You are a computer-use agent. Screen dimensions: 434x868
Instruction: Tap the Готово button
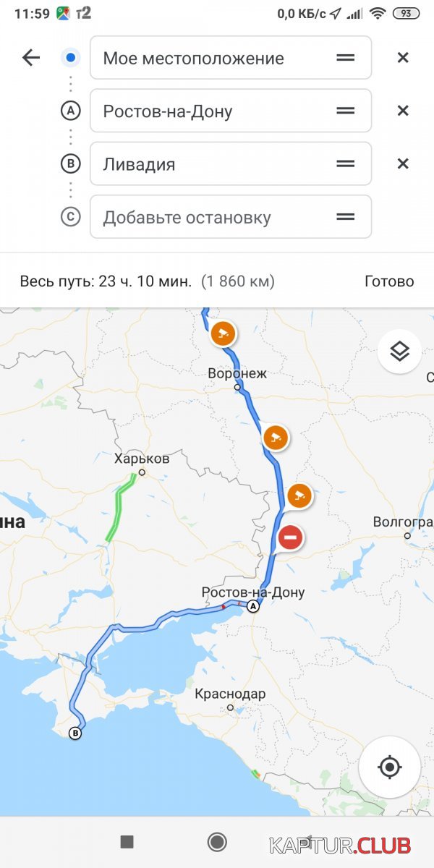[x=389, y=281]
